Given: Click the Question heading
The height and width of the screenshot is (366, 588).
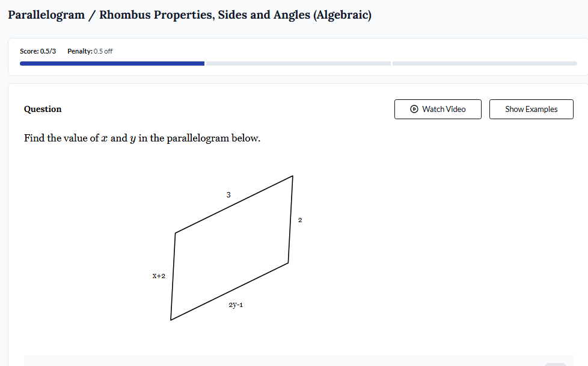Looking at the screenshot, I should point(42,109).
